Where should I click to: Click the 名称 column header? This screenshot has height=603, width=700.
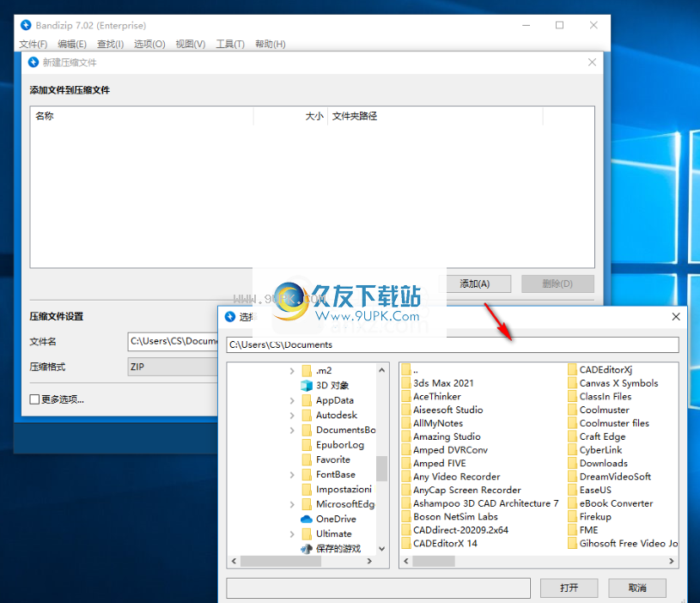pos(142,116)
